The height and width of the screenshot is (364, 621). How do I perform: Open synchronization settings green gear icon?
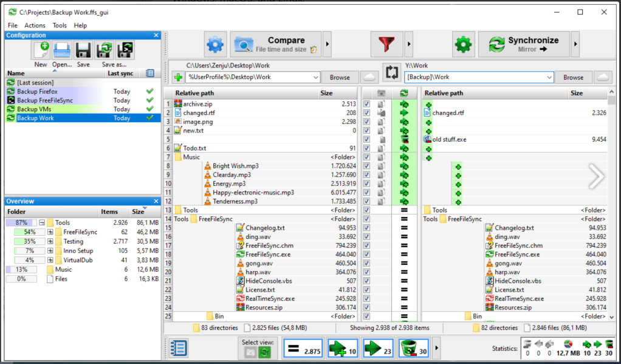(463, 44)
